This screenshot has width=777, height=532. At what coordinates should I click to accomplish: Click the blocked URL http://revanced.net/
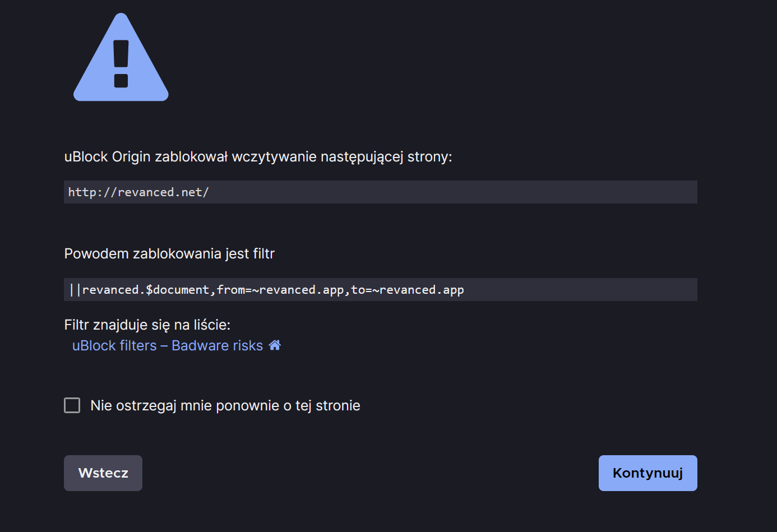click(138, 192)
